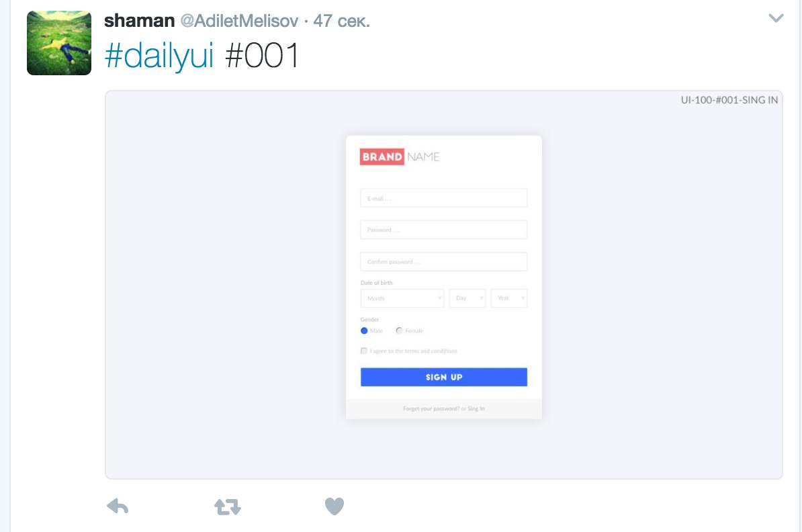Viewport: 802px width, 532px height.
Task: Open the Year dropdown
Action: (509, 298)
